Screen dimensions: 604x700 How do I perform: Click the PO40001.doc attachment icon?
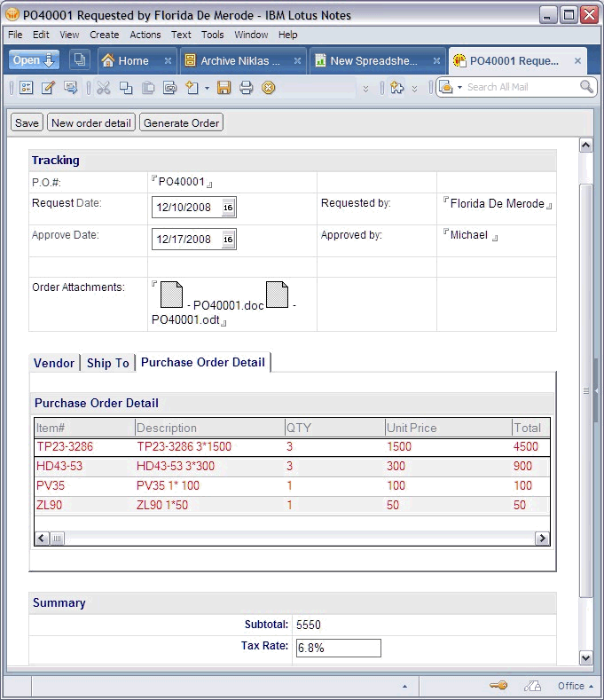point(171,295)
